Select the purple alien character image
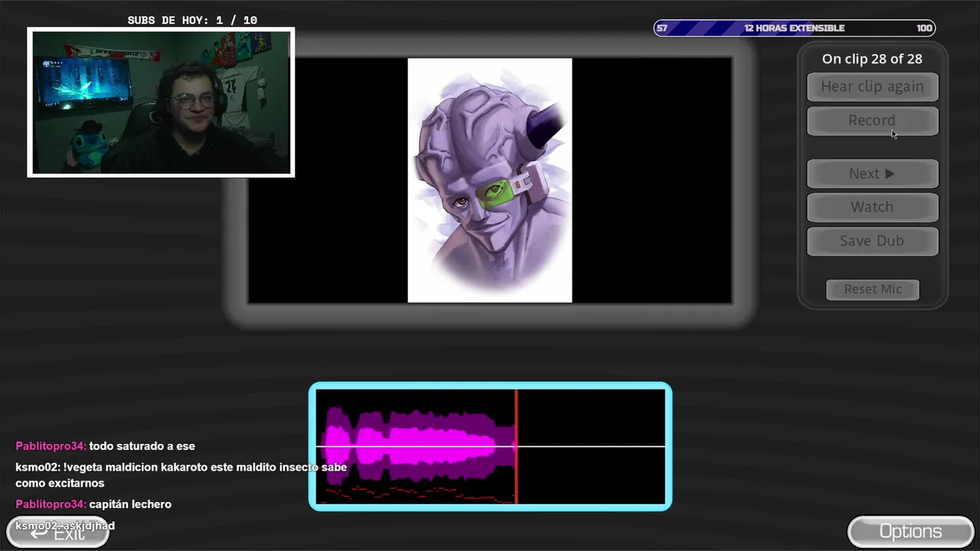Screen dimensions: 980x551 (x=490, y=181)
